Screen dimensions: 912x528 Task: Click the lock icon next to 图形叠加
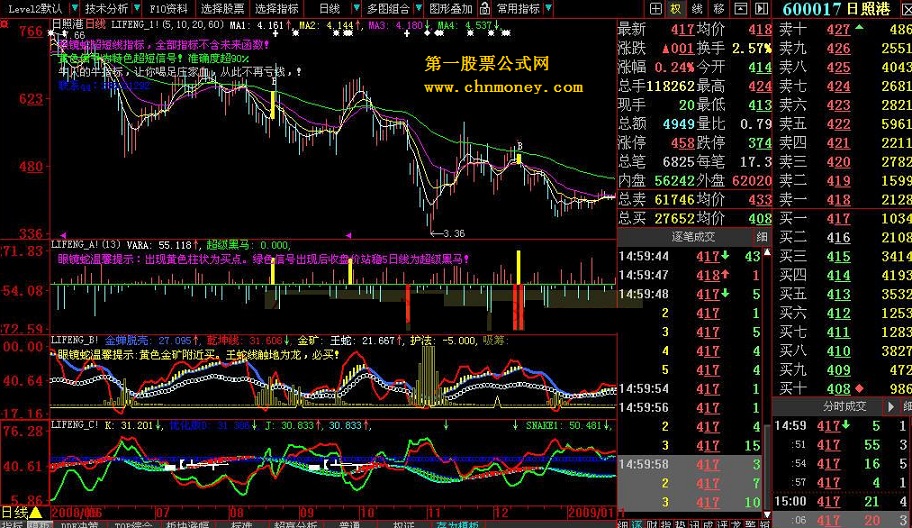click(x=484, y=8)
